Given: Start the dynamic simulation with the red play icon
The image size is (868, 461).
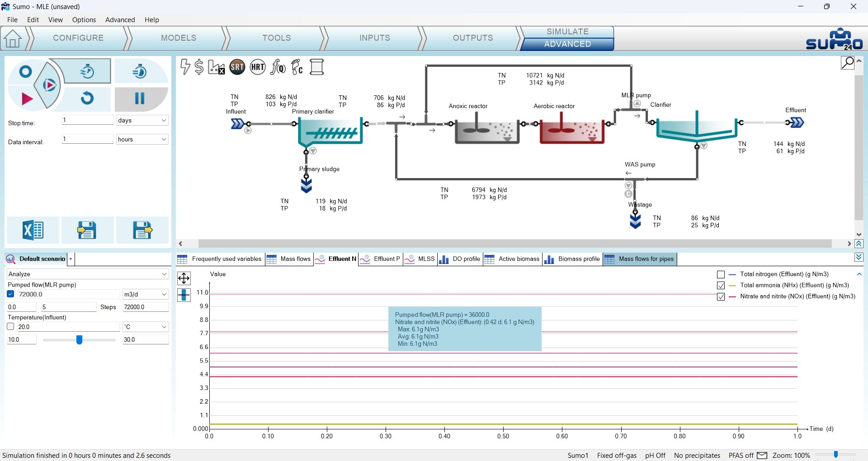Looking at the screenshot, I should (x=27, y=99).
